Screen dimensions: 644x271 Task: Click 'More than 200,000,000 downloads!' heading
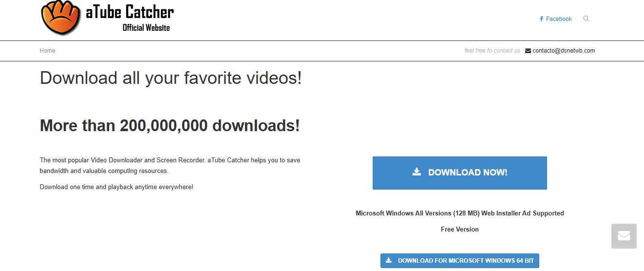click(170, 126)
